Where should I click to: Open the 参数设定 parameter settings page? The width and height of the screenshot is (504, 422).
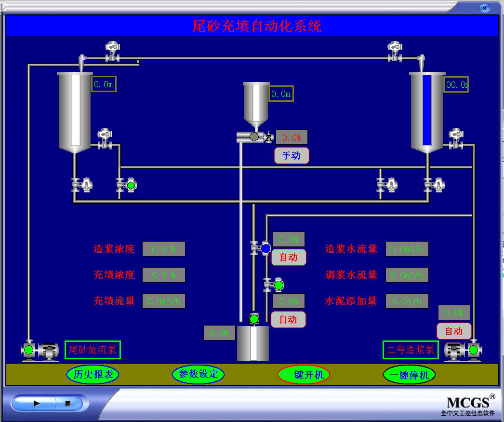[x=198, y=374]
